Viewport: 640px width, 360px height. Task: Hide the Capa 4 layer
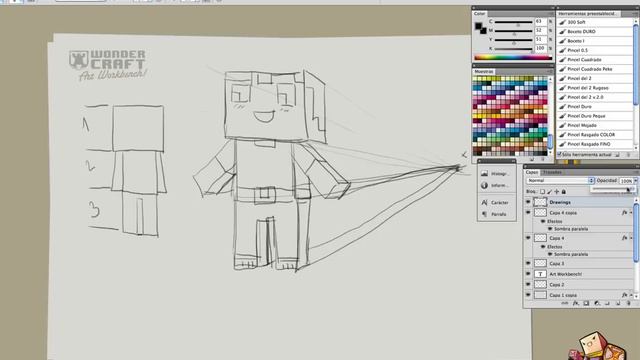click(x=528, y=238)
